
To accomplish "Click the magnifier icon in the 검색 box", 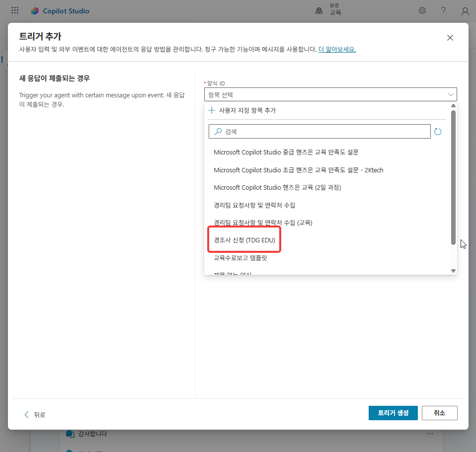I will click(218, 132).
